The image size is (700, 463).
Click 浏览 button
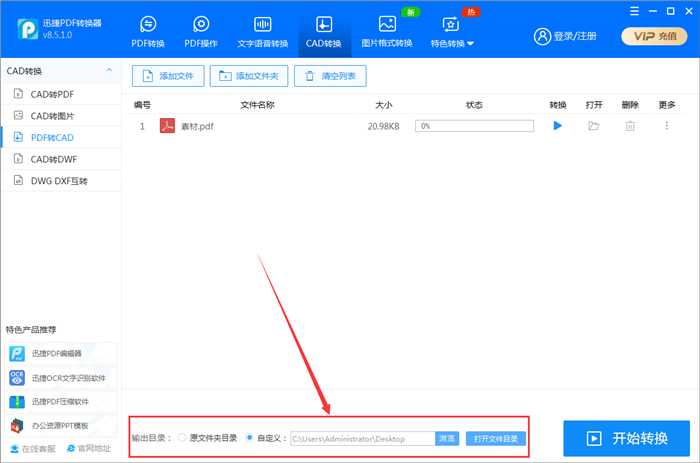[x=447, y=438]
